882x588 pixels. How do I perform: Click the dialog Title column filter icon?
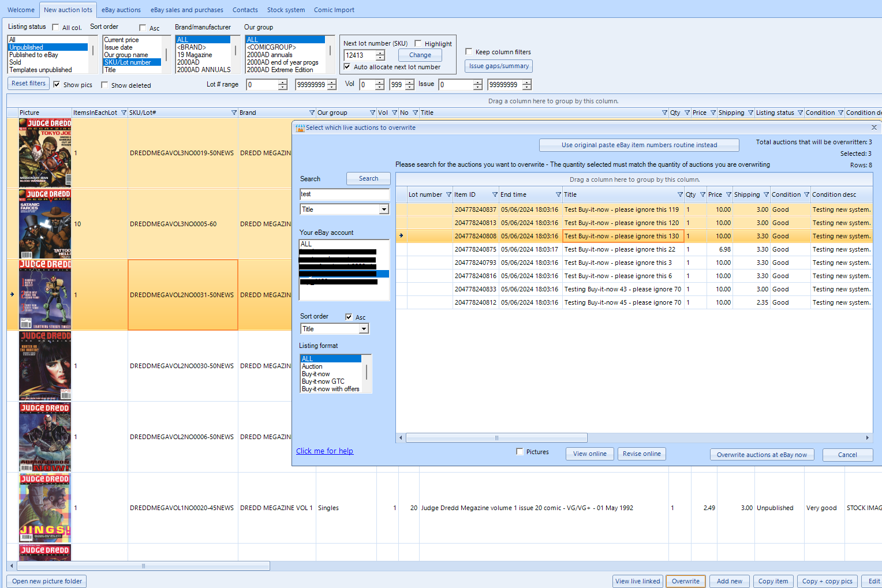point(680,194)
